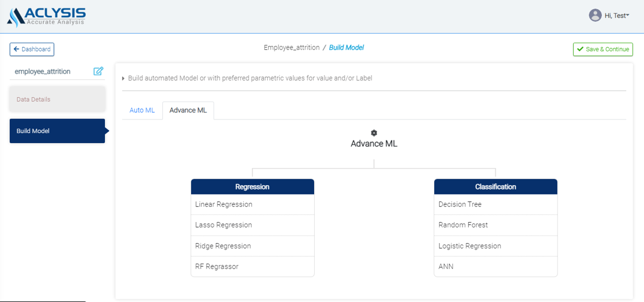Open Data Details in the sidebar
Image resolution: width=644 pixels, height=302 pixels.
point(57,99)
